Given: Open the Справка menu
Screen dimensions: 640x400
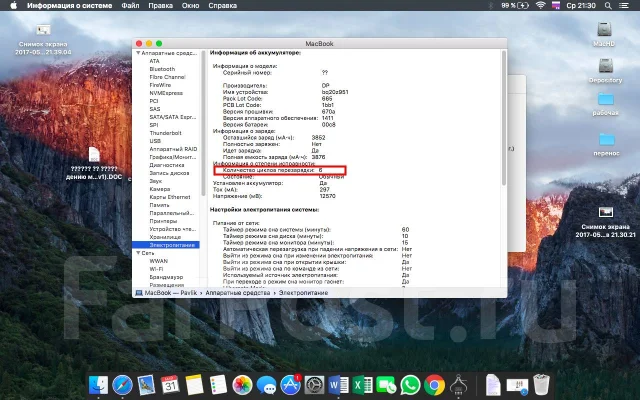Looking at the screenshot, I should (222, 5).
